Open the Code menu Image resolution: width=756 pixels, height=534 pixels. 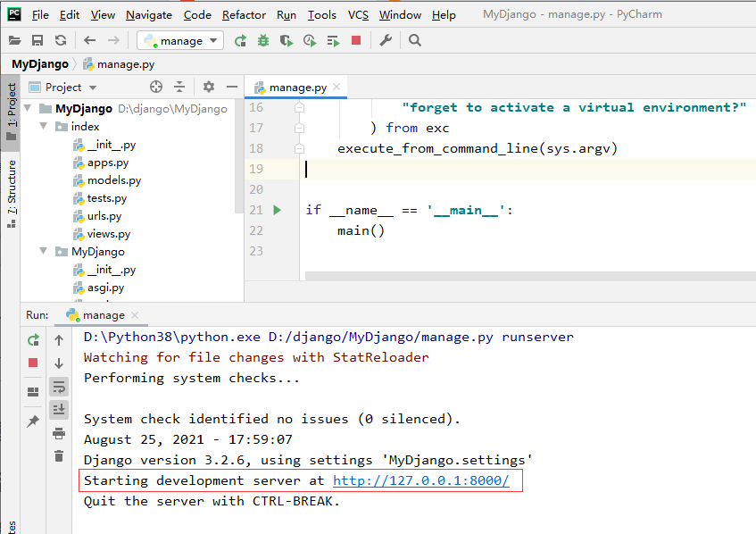pyautogui.click(x=197, y=15)
